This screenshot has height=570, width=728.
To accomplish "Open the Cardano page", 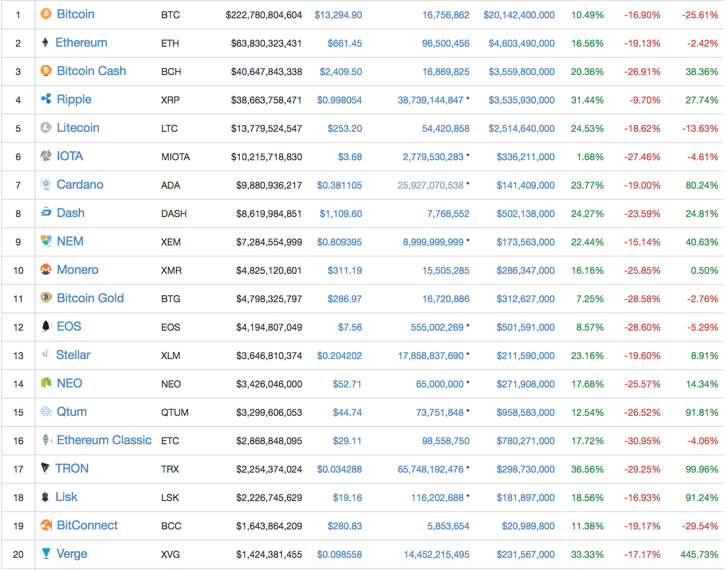I will coord(80,185).
